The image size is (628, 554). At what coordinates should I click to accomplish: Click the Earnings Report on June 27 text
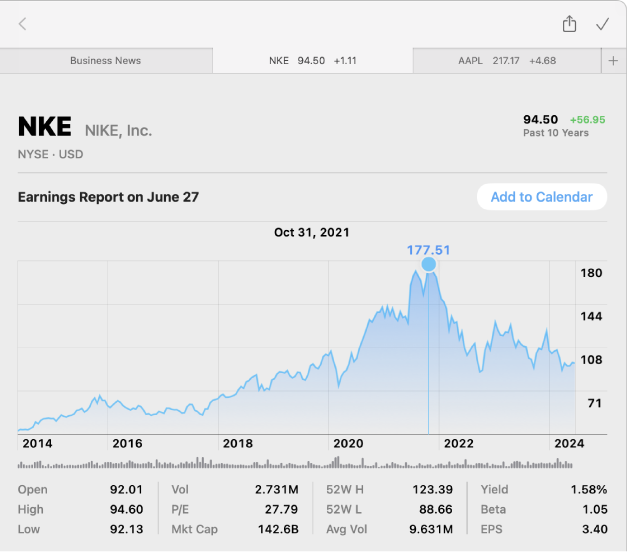pos(108,197)
